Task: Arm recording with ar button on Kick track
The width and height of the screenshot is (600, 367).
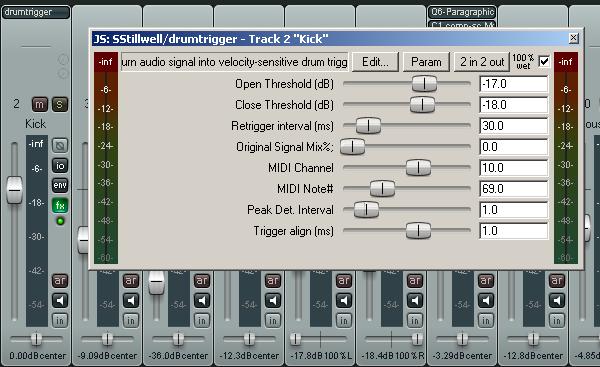Action: pyautogui.click(x=60, y=281)
